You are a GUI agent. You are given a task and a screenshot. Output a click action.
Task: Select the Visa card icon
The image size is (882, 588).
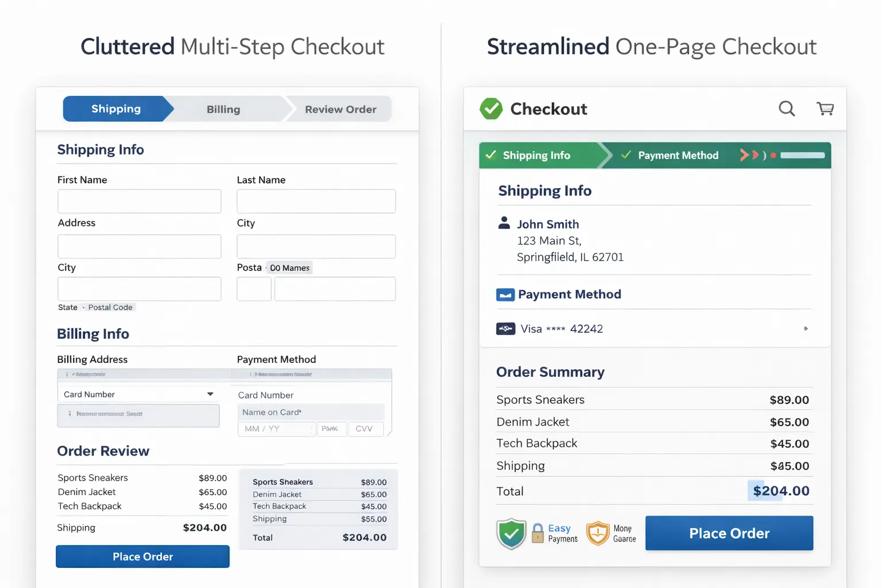click(x=506, y=328)
